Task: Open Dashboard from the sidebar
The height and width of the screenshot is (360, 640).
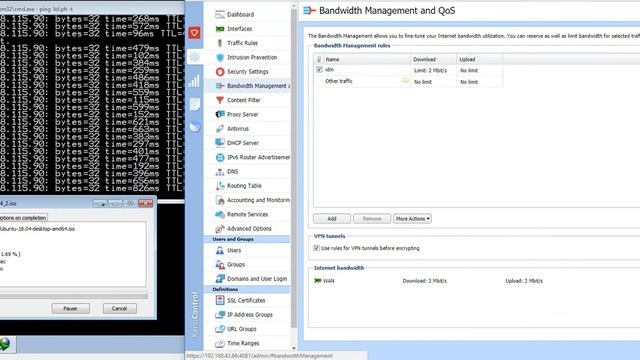Action: [240, 14]
